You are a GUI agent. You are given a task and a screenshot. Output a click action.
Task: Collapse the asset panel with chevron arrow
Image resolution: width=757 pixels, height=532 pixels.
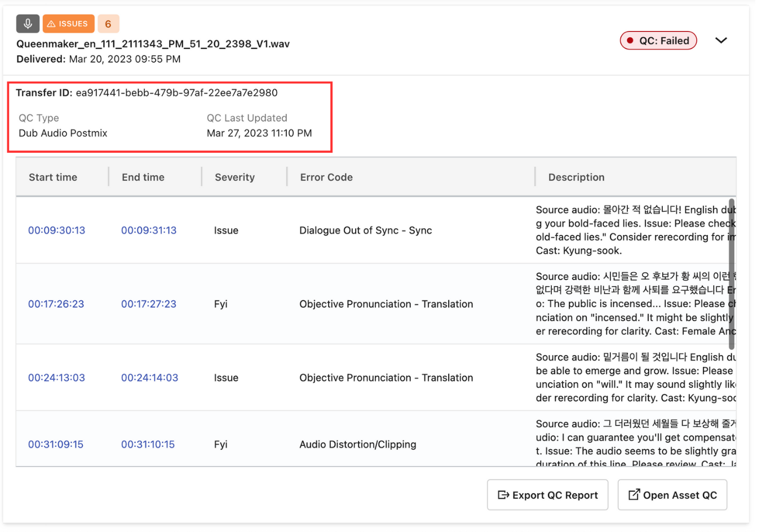tap(721, 41)
